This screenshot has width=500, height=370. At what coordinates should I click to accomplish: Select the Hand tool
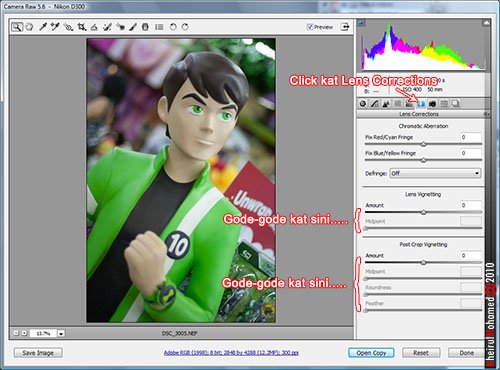pyautogui.click(x=30, y=27)
